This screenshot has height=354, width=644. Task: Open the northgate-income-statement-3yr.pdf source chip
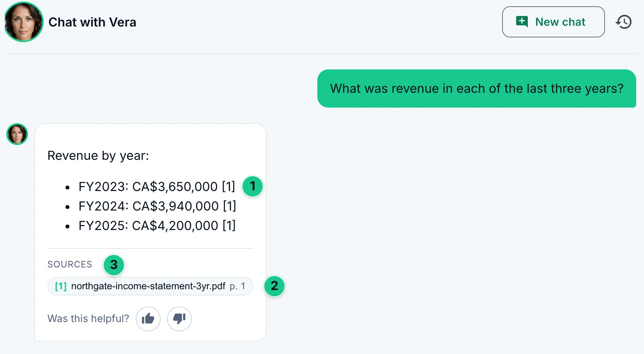point(150,286)
